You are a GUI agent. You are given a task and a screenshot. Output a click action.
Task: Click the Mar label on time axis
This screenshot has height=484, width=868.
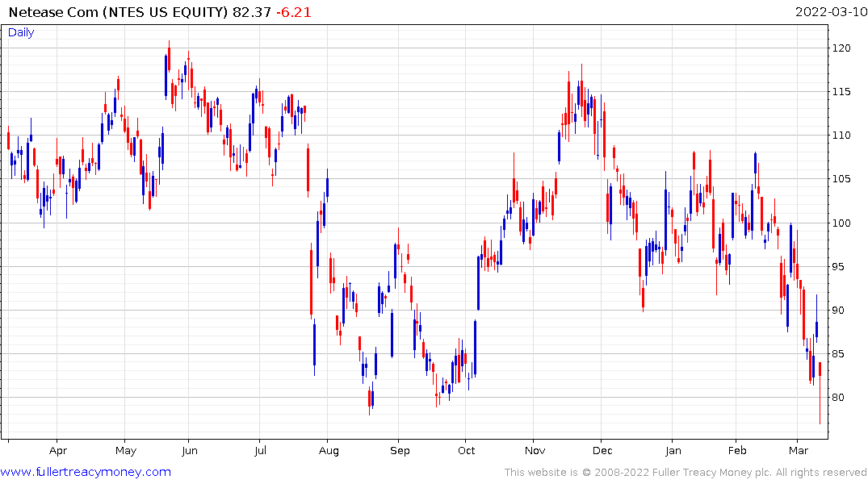click(799, 451)
